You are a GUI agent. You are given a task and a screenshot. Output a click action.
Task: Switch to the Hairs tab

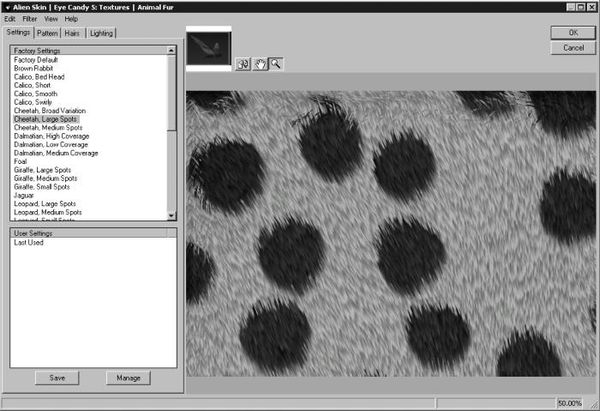(x=74, y=33)
